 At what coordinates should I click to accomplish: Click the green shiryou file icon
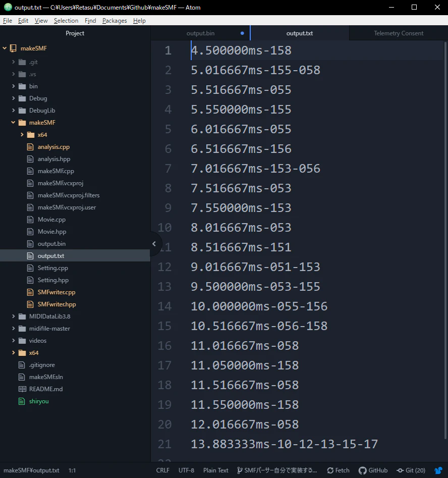coord(22,401)
